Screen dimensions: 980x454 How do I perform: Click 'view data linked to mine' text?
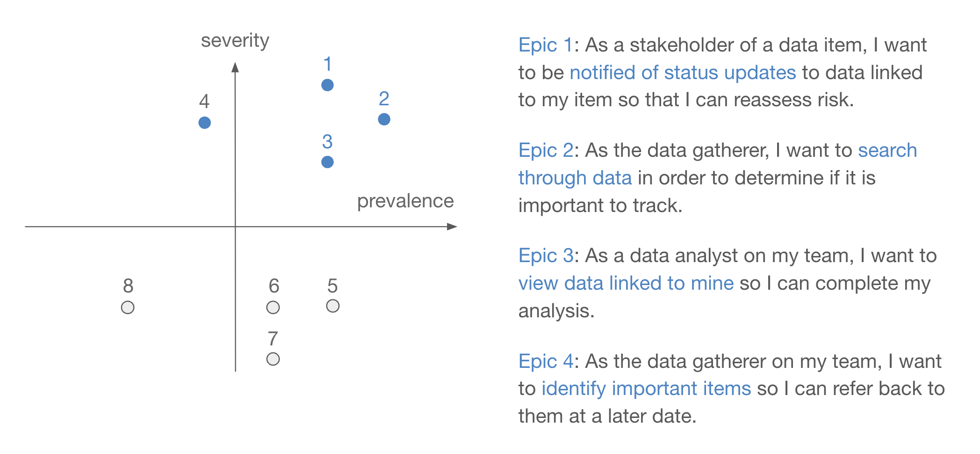[626, 283]
